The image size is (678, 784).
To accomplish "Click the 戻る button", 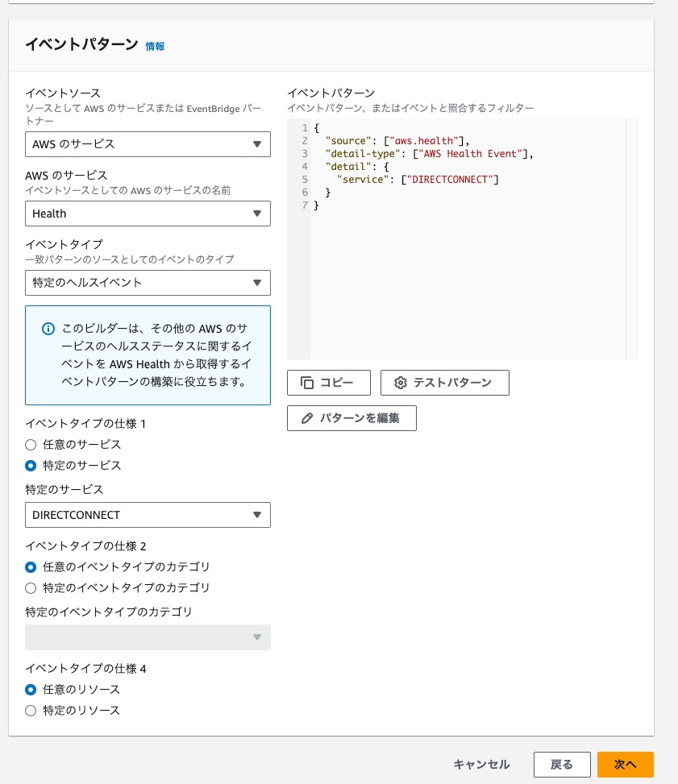I will (562, 765).
